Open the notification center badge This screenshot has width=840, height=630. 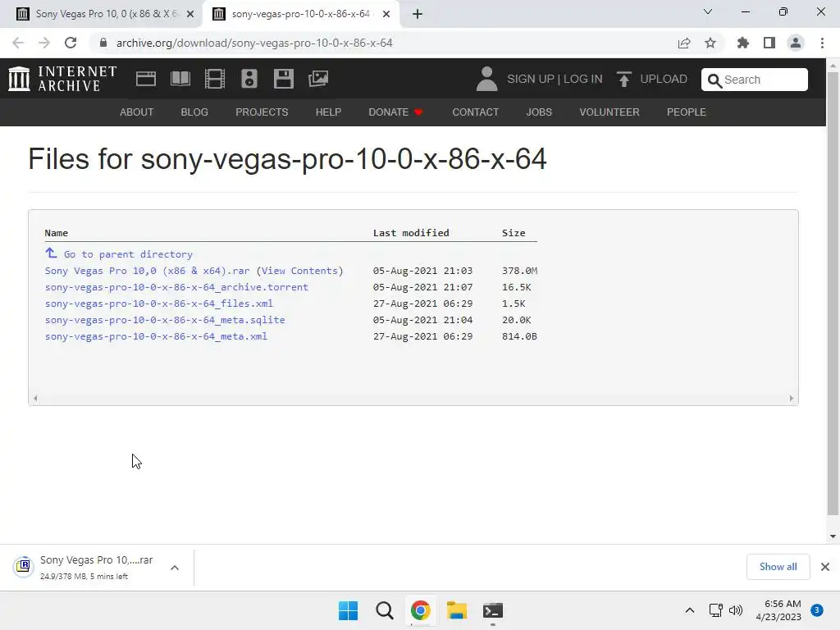tap(817, 610)
